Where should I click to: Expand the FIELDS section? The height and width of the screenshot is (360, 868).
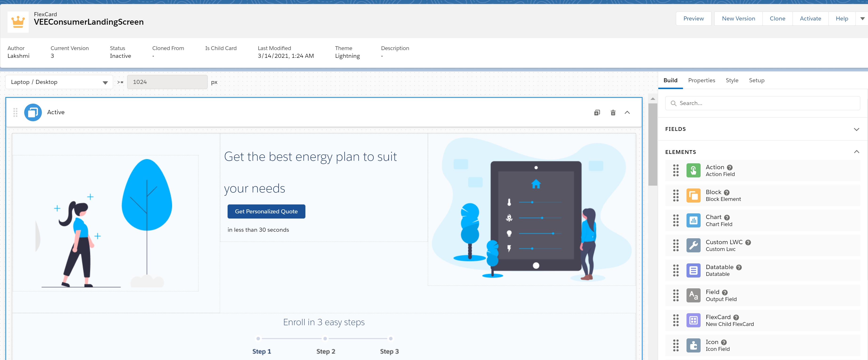pyautogui.click(x=856, y=129)
